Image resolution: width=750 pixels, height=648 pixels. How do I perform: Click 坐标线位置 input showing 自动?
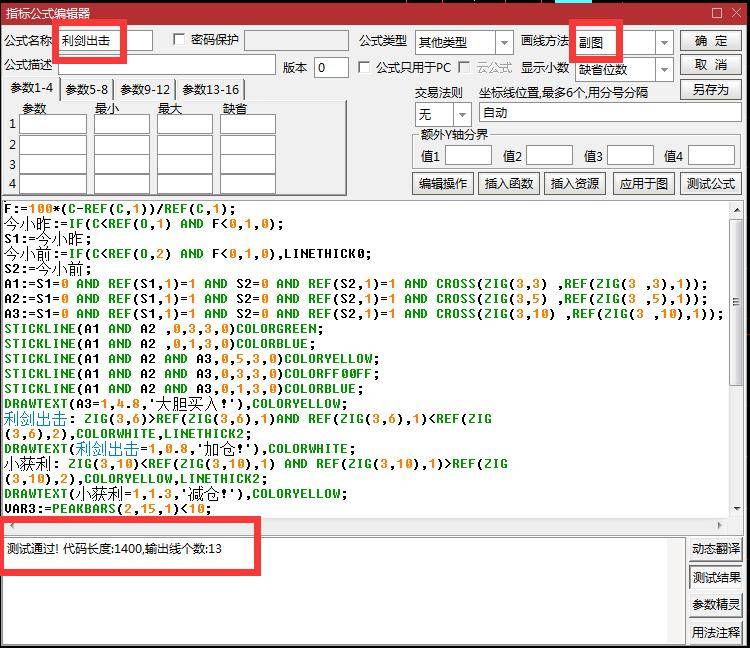pos(610,113)
